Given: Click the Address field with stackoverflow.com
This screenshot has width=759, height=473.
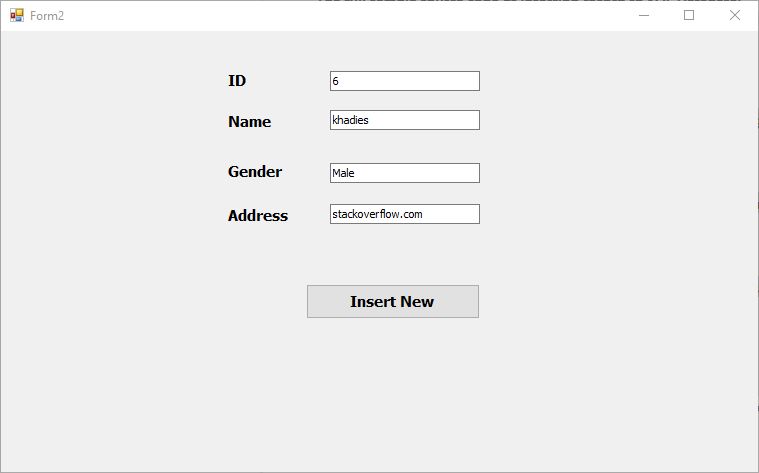Looking at the screenshot, I should click(x=405, y=214).
